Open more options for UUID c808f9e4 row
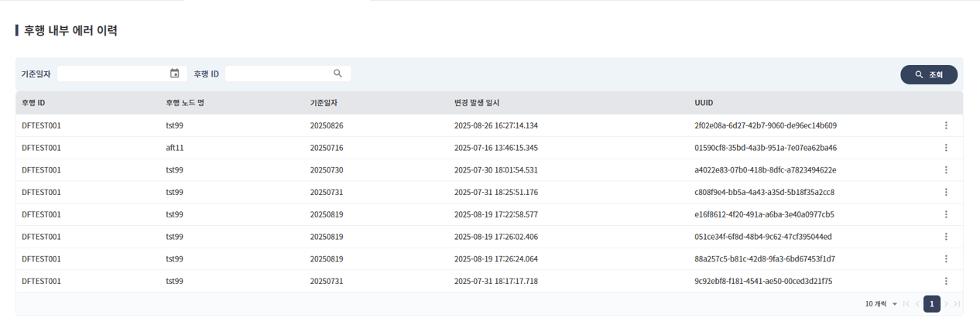Screen dimensions: 980x325 tap(946, 193)
